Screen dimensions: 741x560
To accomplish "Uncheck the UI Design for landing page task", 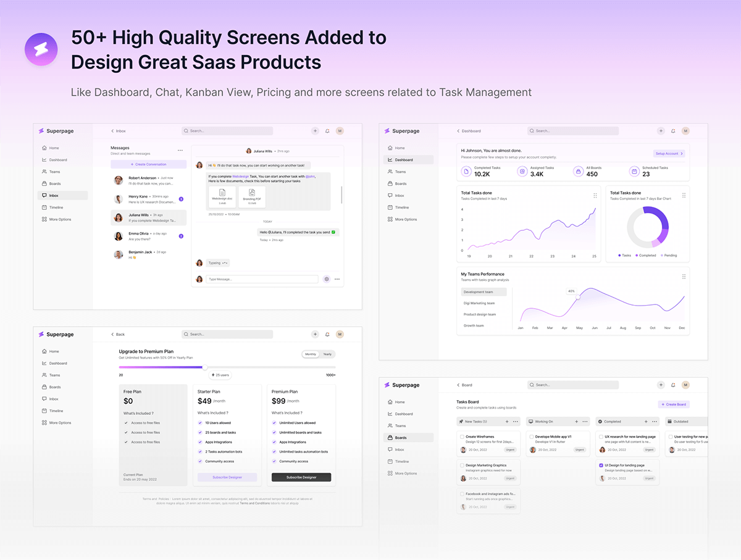I will (601, 465).
